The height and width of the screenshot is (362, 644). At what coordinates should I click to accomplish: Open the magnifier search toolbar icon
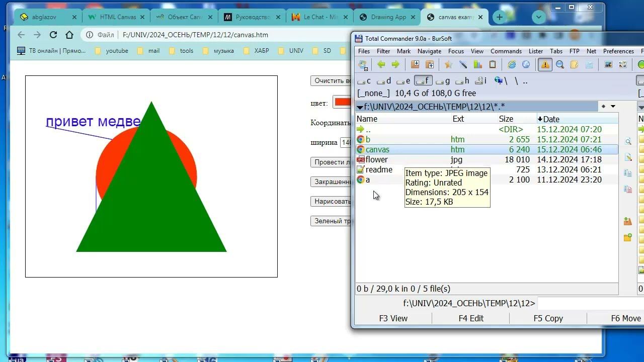[x=559, y=64]
